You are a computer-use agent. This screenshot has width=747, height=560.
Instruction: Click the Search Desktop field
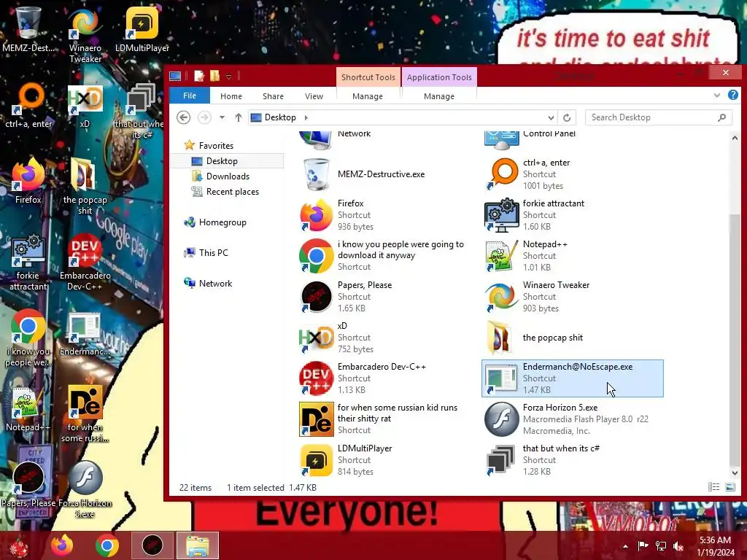coord(659,117)
